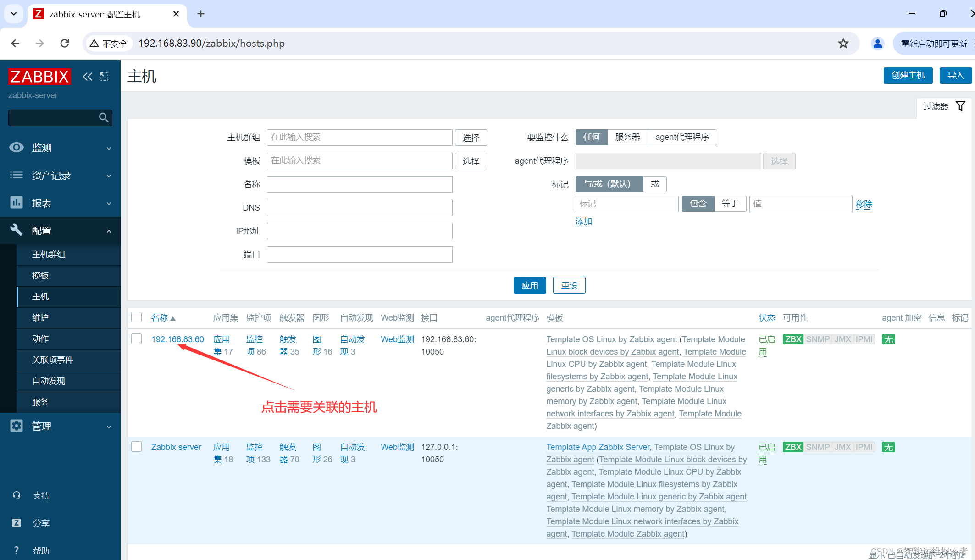This screenshot has width=975, height=560.
Task: Collapse the Zabbix sidebar with double-chevron icon
Action: 87,77
